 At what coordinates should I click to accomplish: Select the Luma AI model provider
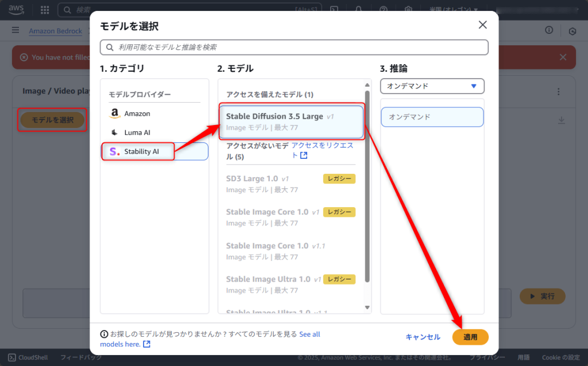pos(154,133)
